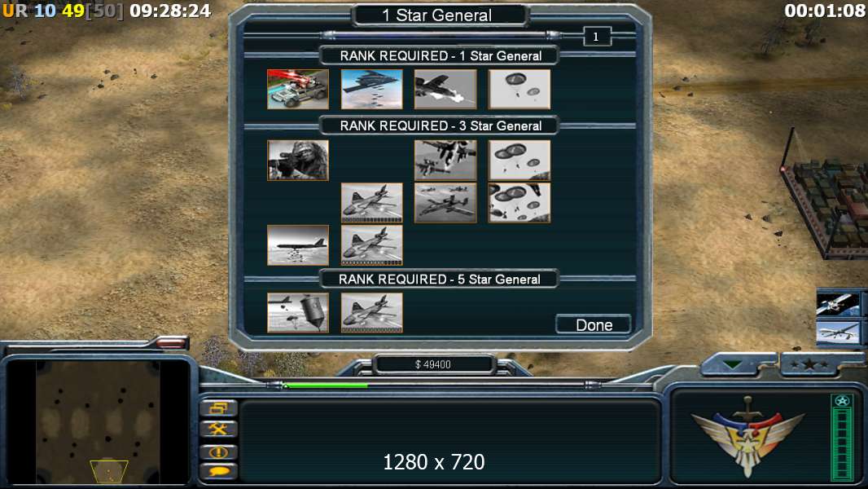Click the wrench and hammer options button
Screen dimensions: 868x489
[219, 430]
